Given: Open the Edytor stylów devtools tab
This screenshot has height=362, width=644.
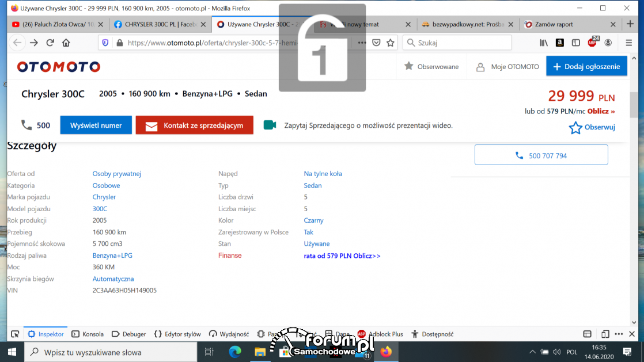Looking at the screenshot, I should coord(177,334).
